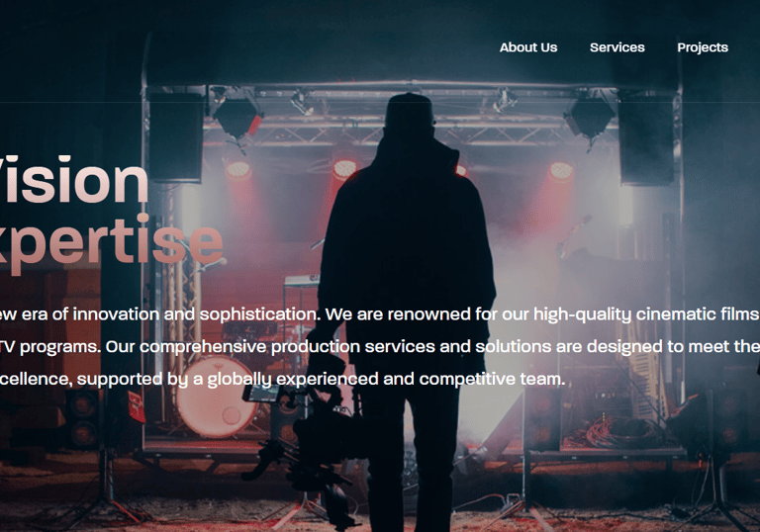Image resolution: width=760 pixels, height=532 pixels.
Task: Click the line starting 'ew era of innovation'
Action: (x=380, y=314)
